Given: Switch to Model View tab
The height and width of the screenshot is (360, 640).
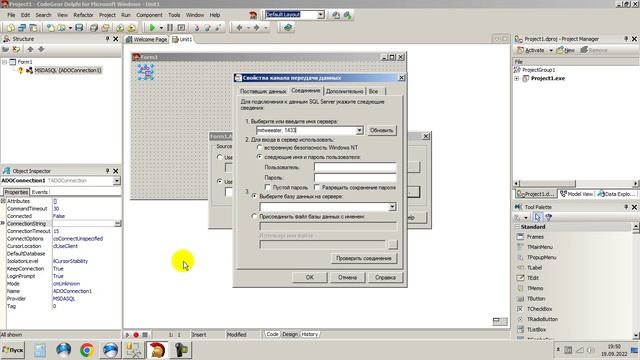Looking at the screenshot, I should 576,194.
